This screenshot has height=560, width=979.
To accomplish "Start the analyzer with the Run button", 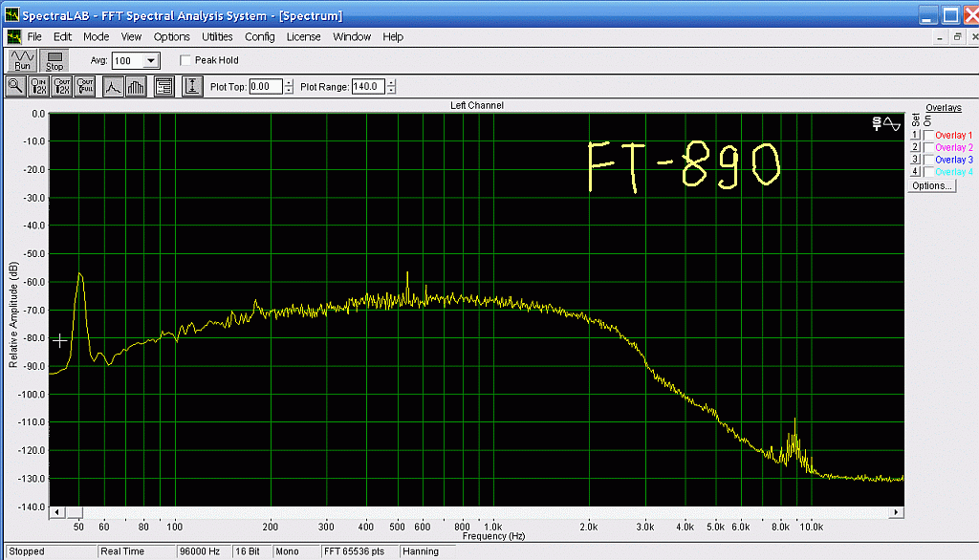I will [x=22, y=60].
